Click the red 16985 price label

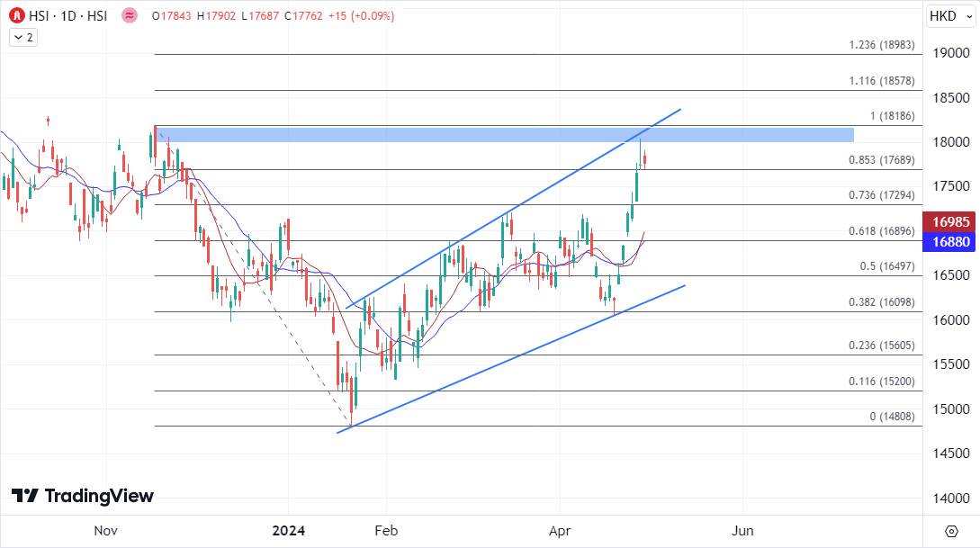[x=950, y=221]
